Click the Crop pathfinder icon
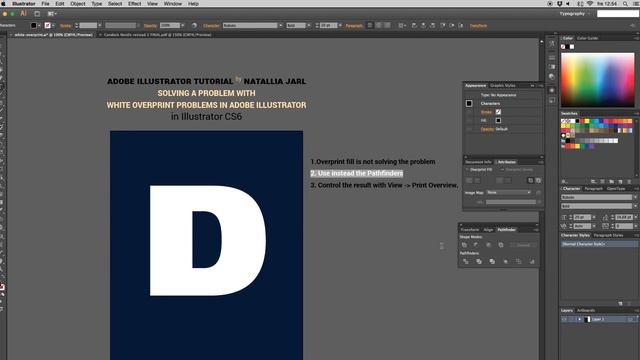The height and width of the screenshot is (360, 640). [505, 261]
